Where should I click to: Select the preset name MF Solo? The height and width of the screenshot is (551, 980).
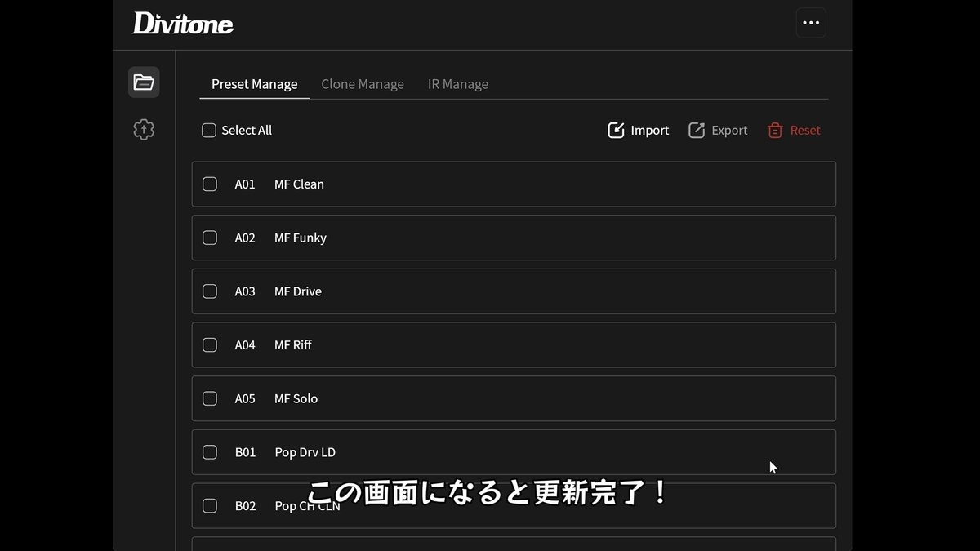[296, 398]
